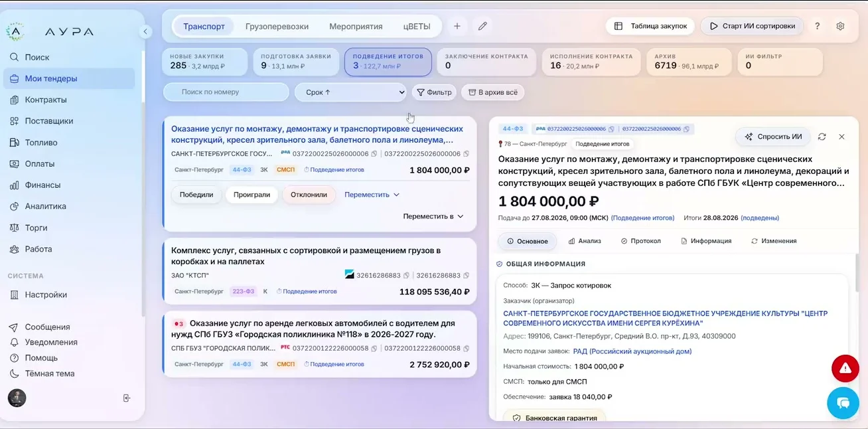Viewport: 868px width, 429px height.
Task: Open Таблица закупок
Action: tap(650, 26)
